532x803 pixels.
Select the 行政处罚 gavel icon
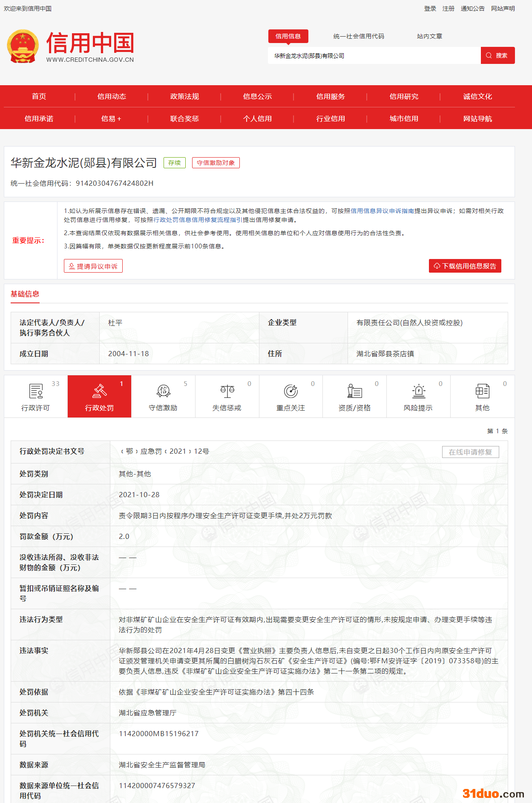[99, 391]
